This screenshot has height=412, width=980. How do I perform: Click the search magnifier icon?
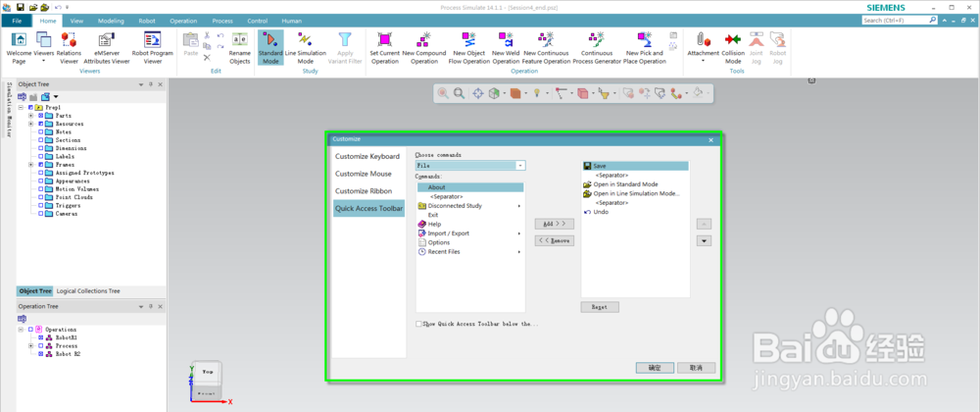pos(933,20)
